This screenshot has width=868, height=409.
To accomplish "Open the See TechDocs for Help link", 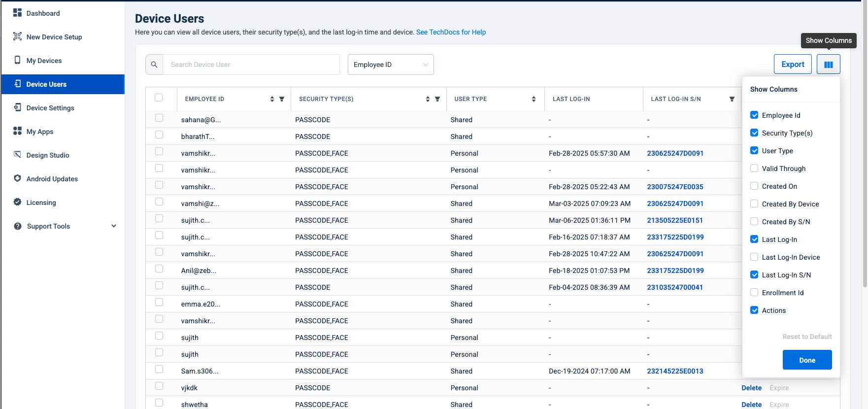I will (451, 32).
